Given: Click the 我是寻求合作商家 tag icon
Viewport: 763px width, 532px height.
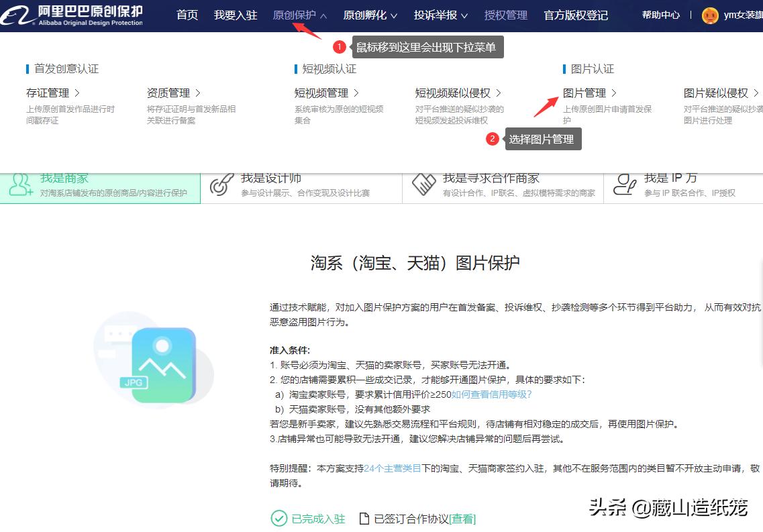Looking at the screenshot, I should pyautogui.click(x=425, y=184).
